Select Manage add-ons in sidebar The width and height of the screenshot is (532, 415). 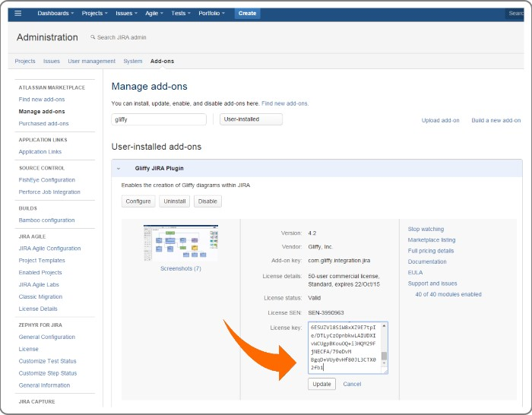pyautogui.click(x=42, y=111)
